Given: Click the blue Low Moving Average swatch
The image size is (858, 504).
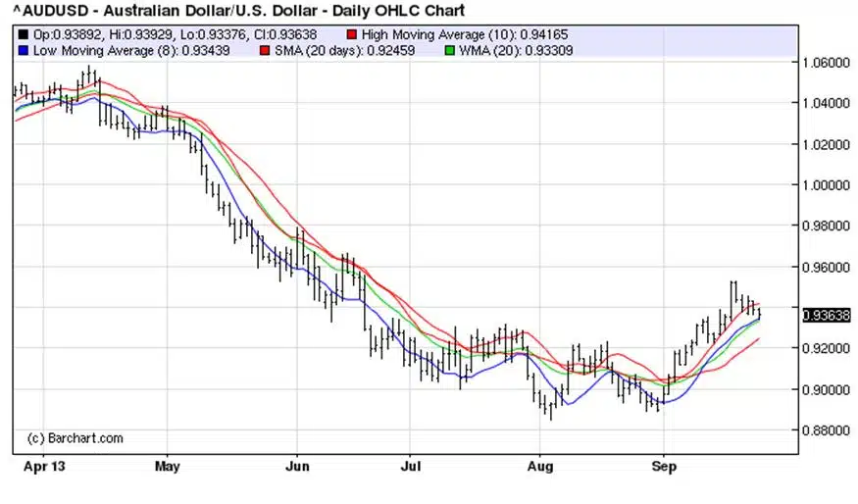Looking at the screenshot, I should pyautogui.click(x=24, y=48).
